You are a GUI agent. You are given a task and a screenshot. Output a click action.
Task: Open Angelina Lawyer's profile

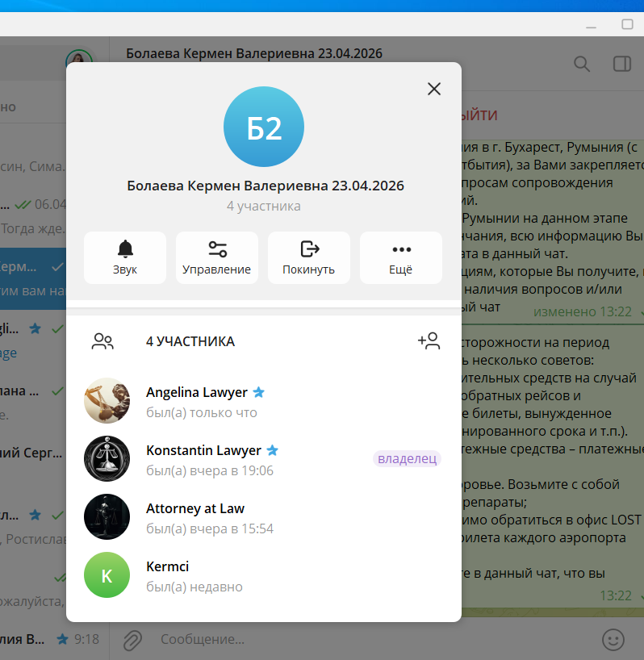pos(264,401)
